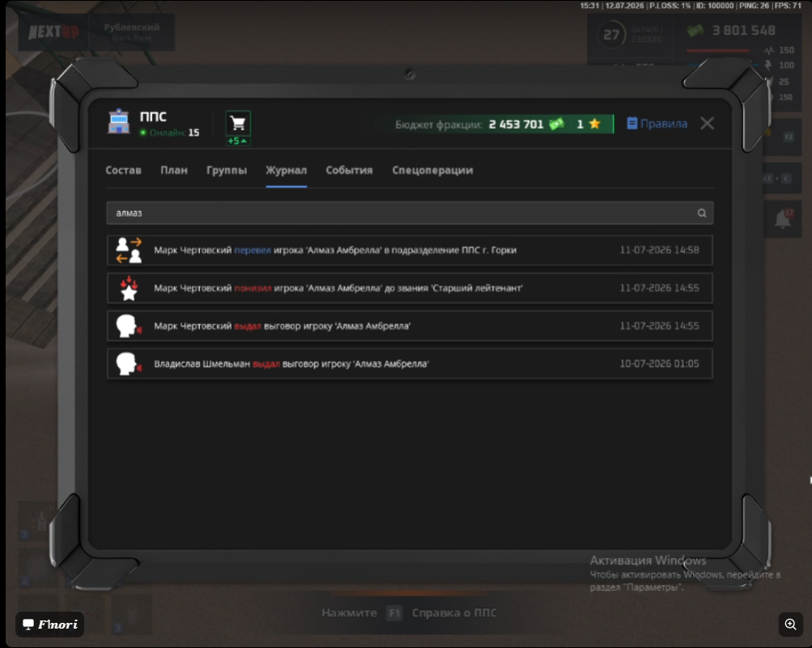The width and height of the screenshot is (812, 648).
Task: Click the faction budget money icon
Action: (556, 125)
